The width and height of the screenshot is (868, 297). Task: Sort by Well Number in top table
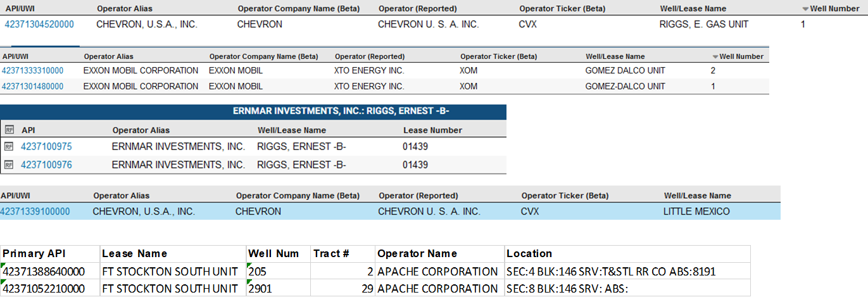pyautogui.click(x=830, y=9)
